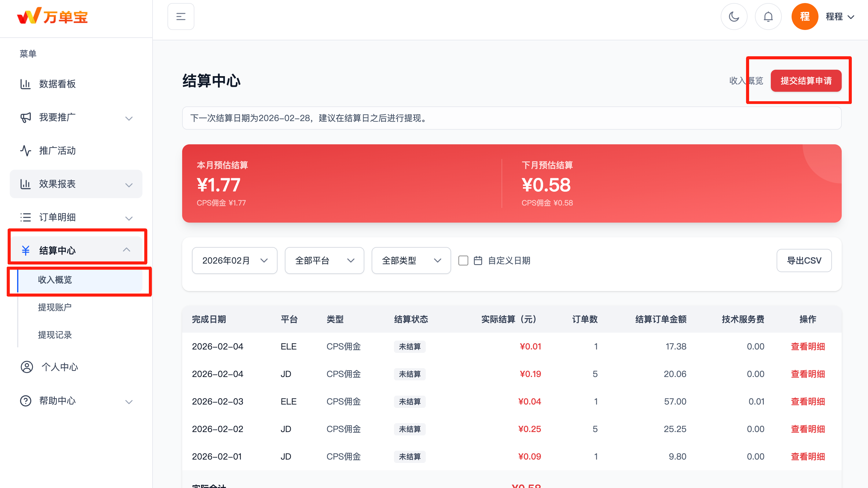Collapse the 结算中心 menu chevron
868x488 pixels.
point(127,250)
